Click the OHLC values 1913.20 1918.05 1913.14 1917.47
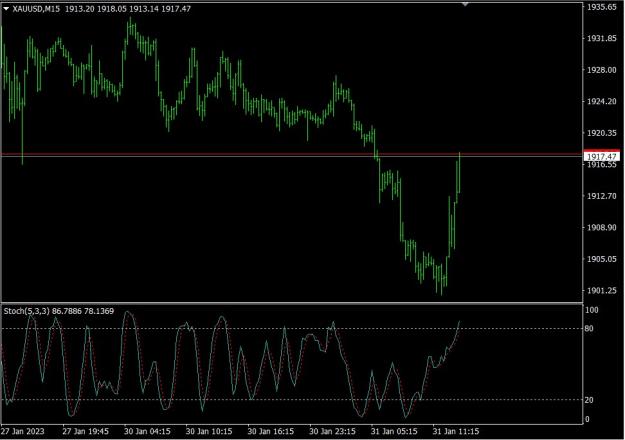Viewport: 625px width, 440px height. pos(128,9)
